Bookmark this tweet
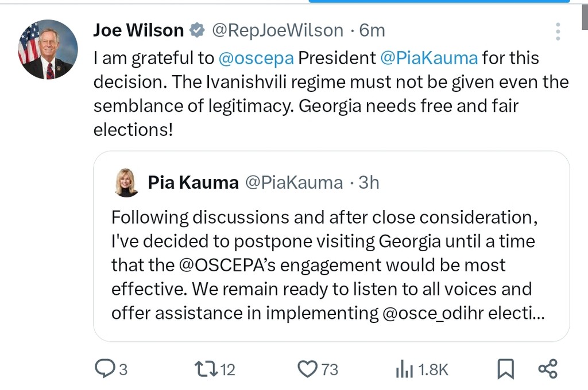The height and width of the screenshot is (390, 588). [505, 369]
